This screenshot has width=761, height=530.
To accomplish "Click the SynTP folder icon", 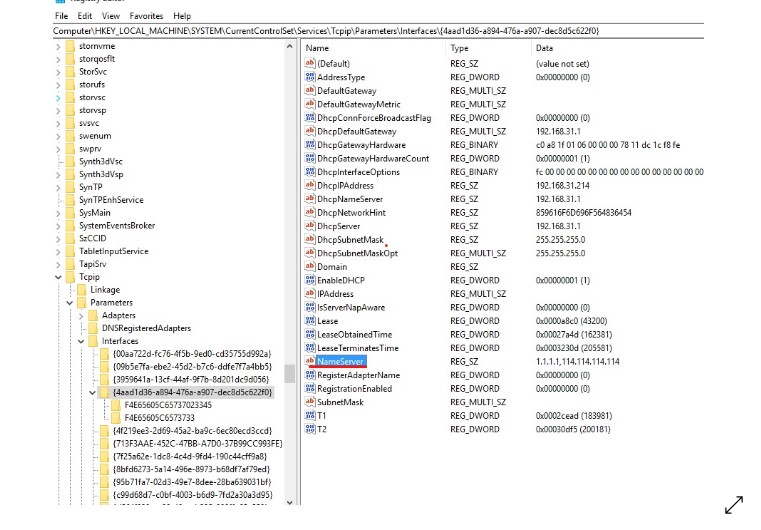I will click(x=70, y=187).
